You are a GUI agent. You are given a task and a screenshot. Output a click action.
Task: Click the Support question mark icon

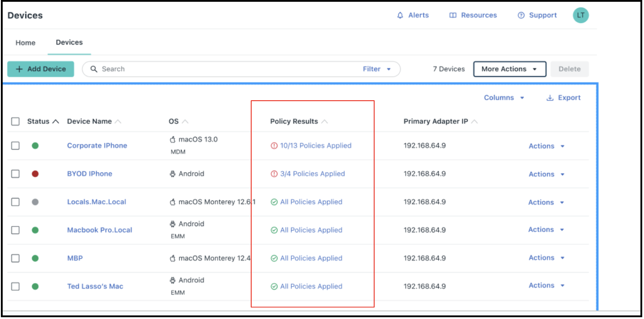tap(521, 16)
